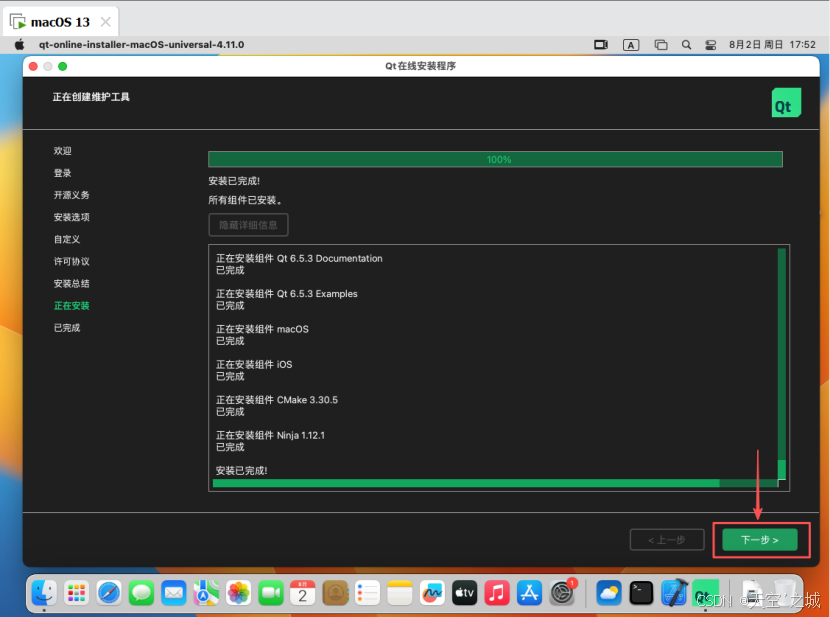Select 自定义 step in sidebar
The width and height of the screenshot is (830, 617).
tap(67, 240)
